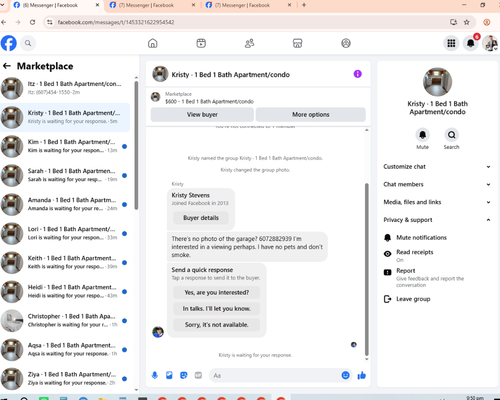The width and height of the screenshot is (500, 400).
Task: Open the Lori apartment conversation
Action: (65, 233)
